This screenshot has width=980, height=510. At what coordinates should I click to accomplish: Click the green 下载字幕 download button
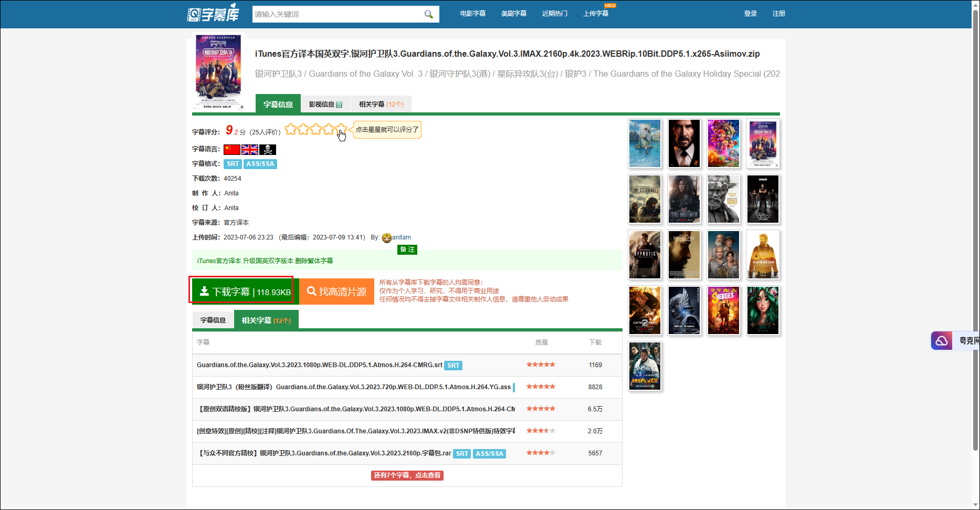point(245,292)
